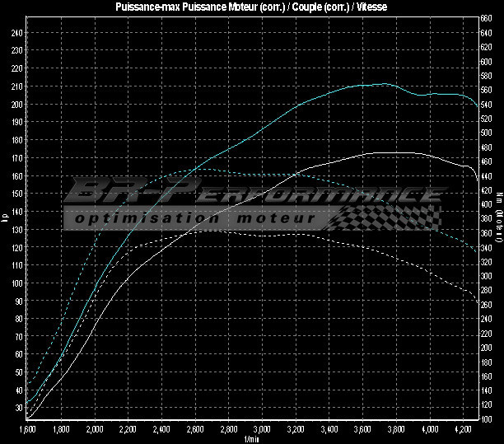
Task: Click the 240 value on left power axis
Action: pos(16,32)
